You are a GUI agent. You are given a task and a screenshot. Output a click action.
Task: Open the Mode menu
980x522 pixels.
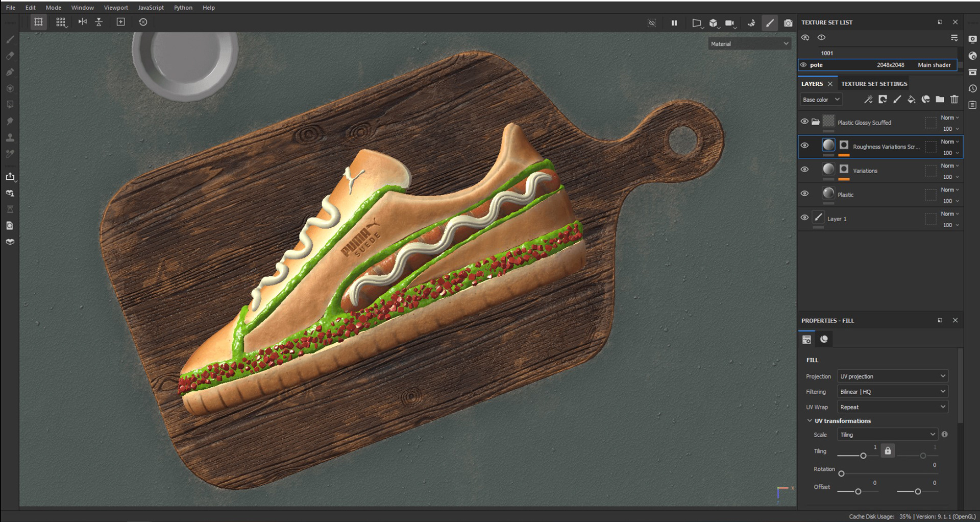pyautogui.click(x=54, y=8)
